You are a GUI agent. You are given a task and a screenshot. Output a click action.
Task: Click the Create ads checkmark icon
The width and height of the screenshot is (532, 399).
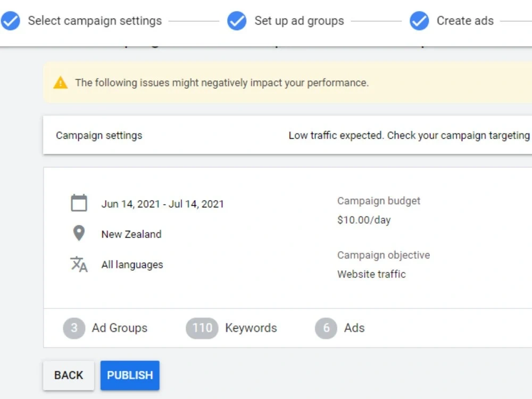tap(419, 21)
